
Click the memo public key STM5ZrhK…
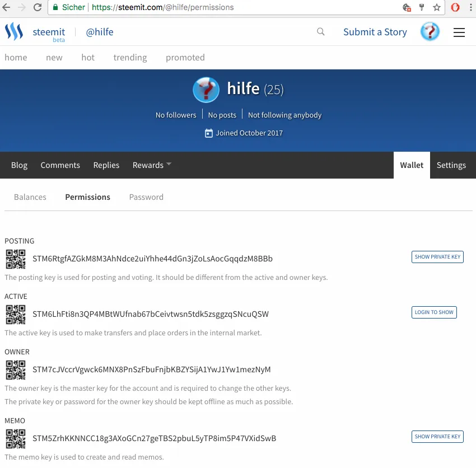pos(154,438)
